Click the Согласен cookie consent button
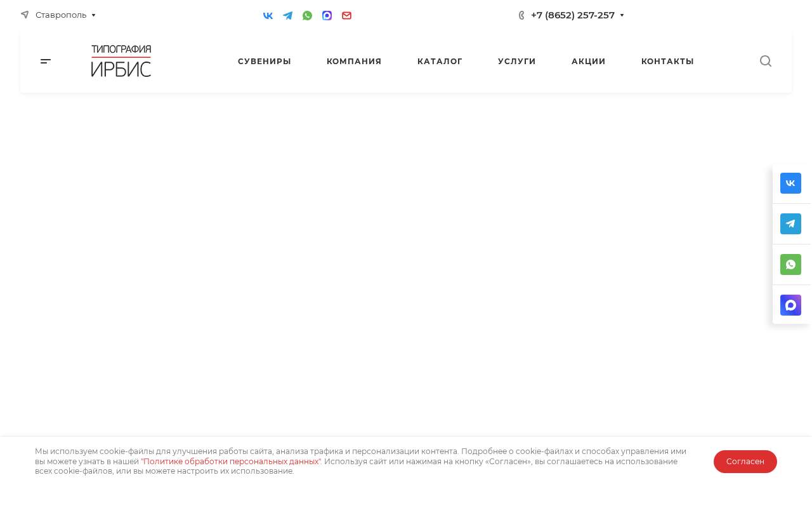Image resolution: width=812 pixels, height=508 pixels. pos(745,462)
